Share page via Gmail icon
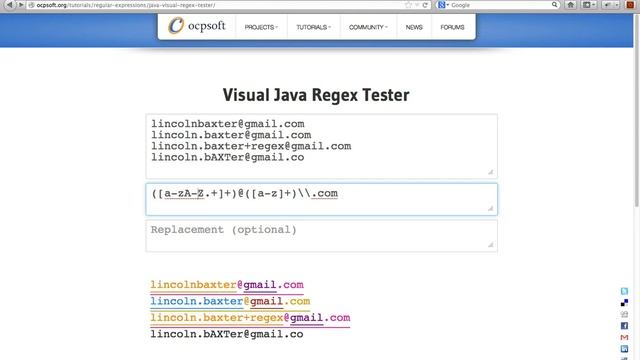This screenshot has height=360, width=640. coord(624,337)
